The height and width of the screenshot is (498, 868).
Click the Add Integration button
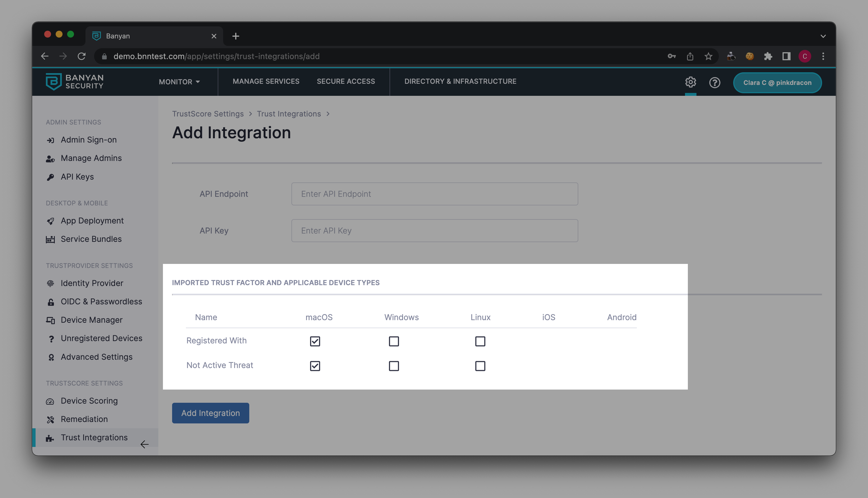pos(210,413)
